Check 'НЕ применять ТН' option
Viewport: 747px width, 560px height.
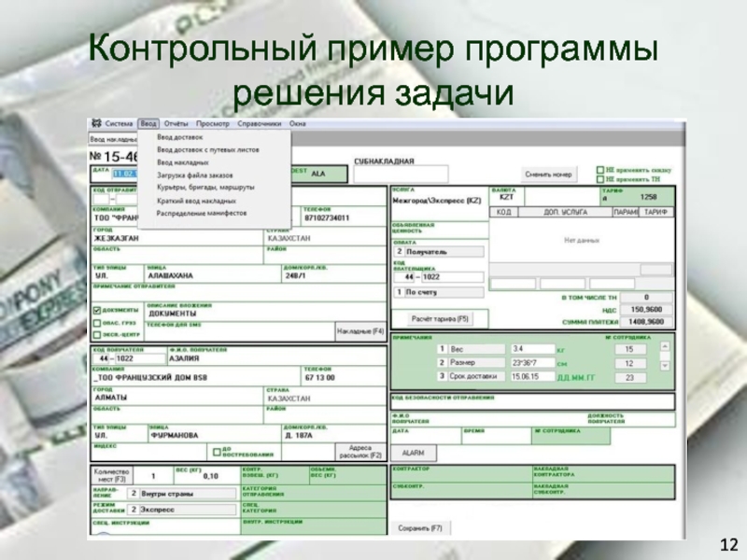599,178
